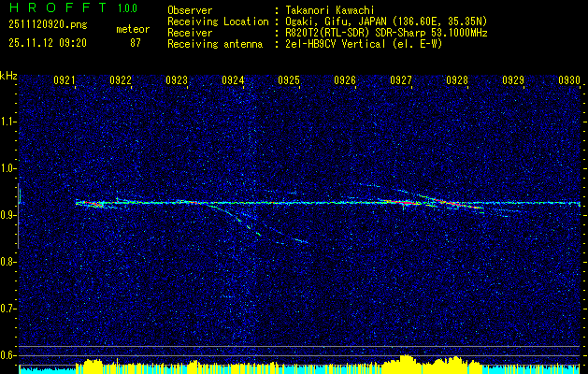
Task: Click the HROFFT program title
Action: [x=58, y=7]
